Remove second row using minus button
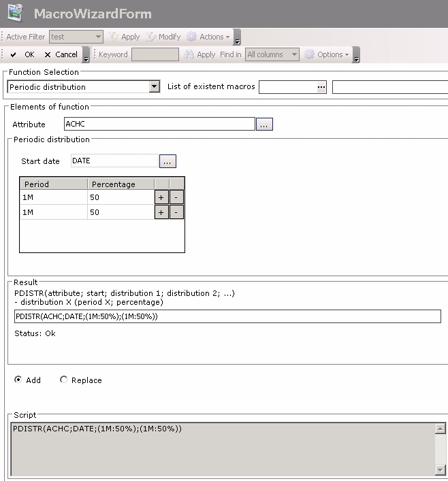The height and width of the screenshot is (481, 448). (176, 212)
